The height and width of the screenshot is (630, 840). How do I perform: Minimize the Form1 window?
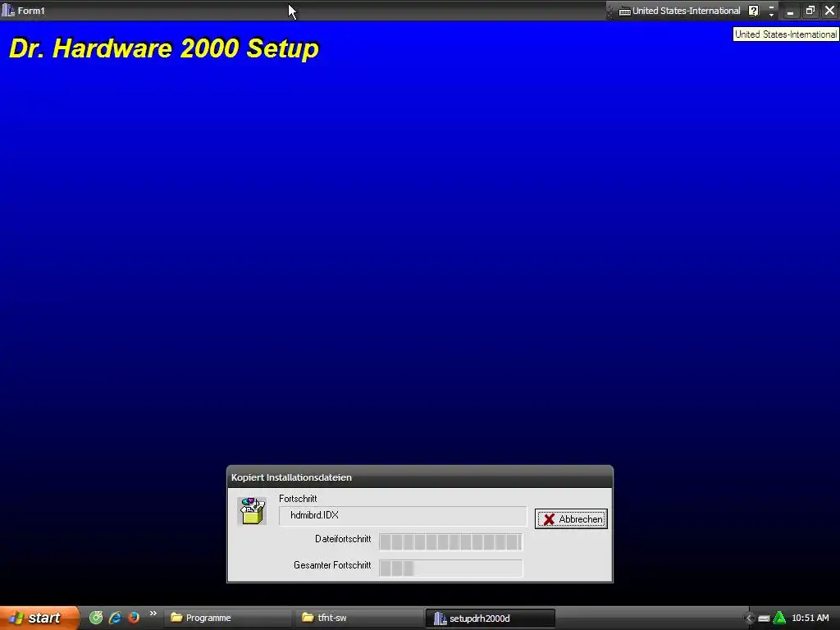point(790,11)
